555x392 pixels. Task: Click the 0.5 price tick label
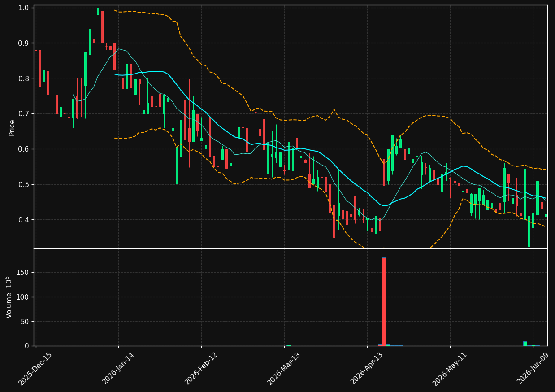point(24,184)
